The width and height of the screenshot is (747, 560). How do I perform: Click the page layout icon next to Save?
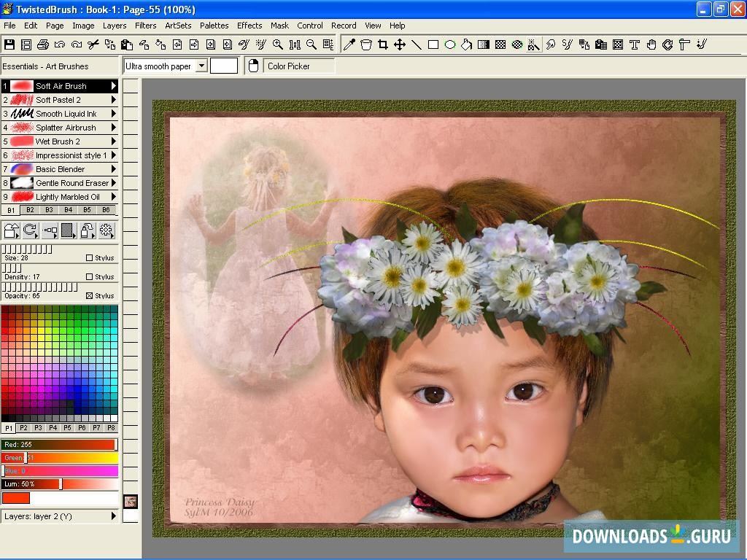tap(26, 44)
